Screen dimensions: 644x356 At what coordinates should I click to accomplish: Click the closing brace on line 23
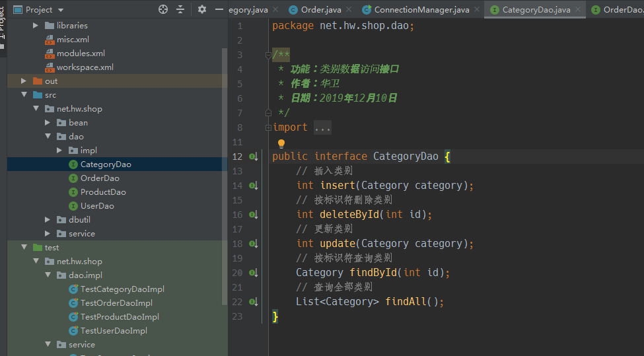tap(275, 316)
